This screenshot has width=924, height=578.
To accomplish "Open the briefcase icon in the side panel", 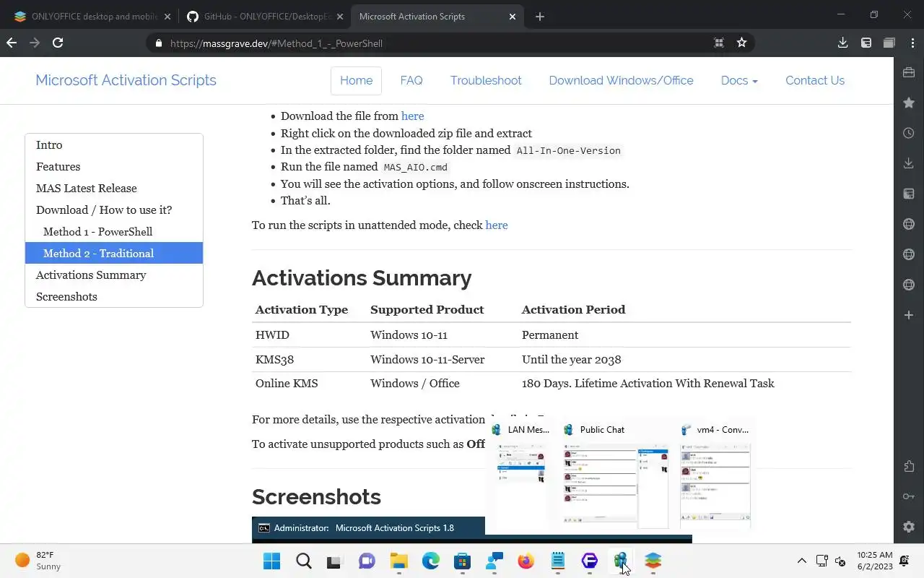I will (909, 72).
